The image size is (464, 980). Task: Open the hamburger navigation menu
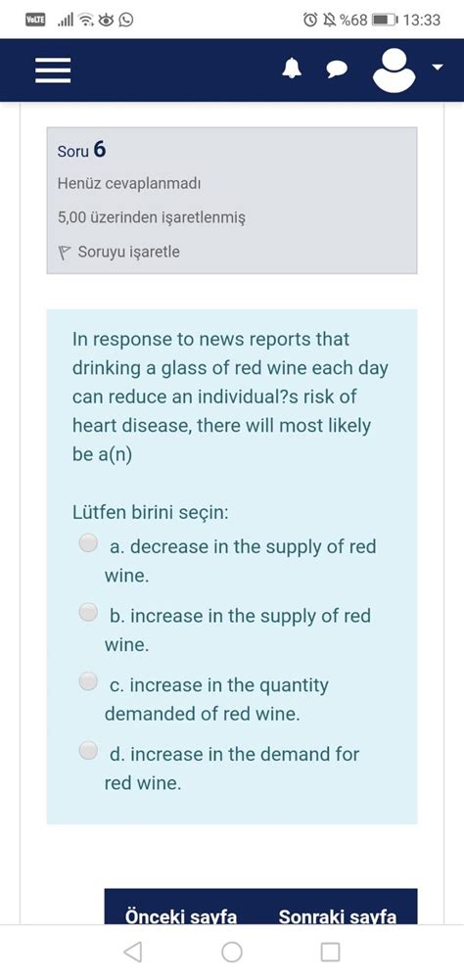53,70
